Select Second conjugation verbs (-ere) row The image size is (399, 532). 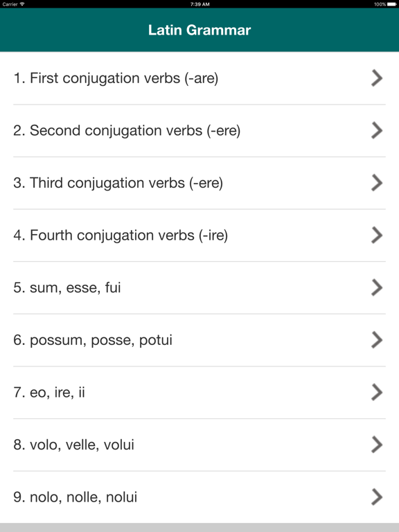(199, 131)
